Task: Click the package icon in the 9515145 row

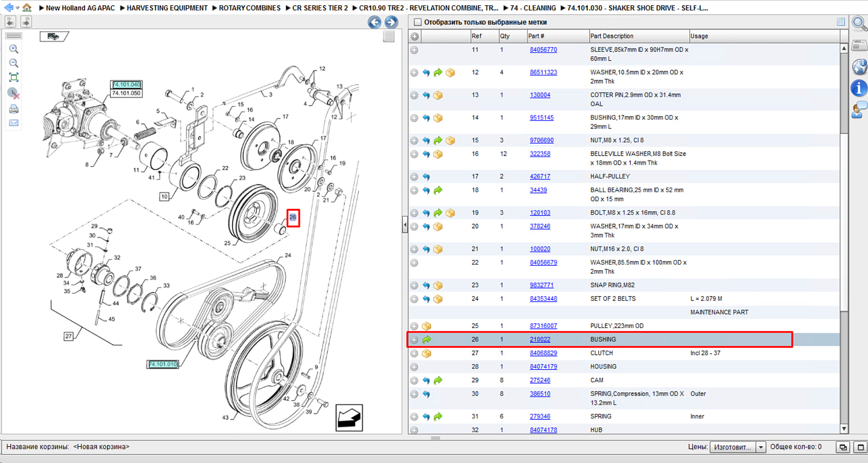Action: [x=438, y=118]
